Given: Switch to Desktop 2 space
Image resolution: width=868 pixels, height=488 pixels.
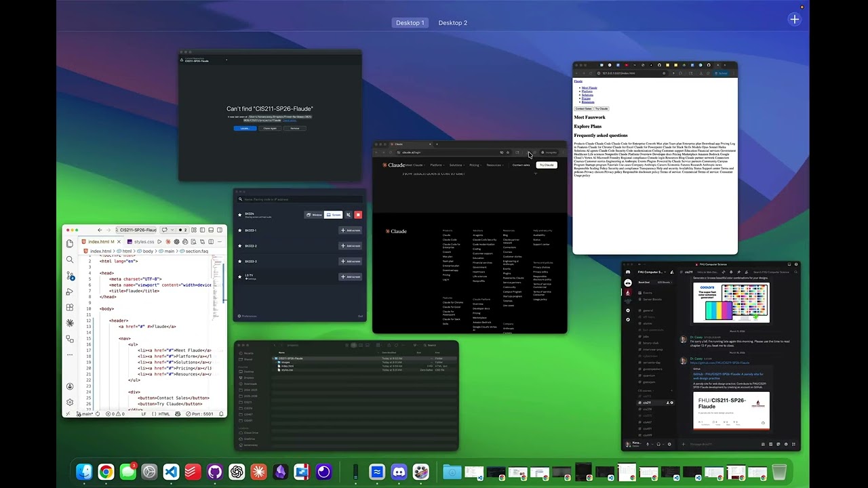Looking at the screenshot, I should pyautogui.click(x=452, y=23).
